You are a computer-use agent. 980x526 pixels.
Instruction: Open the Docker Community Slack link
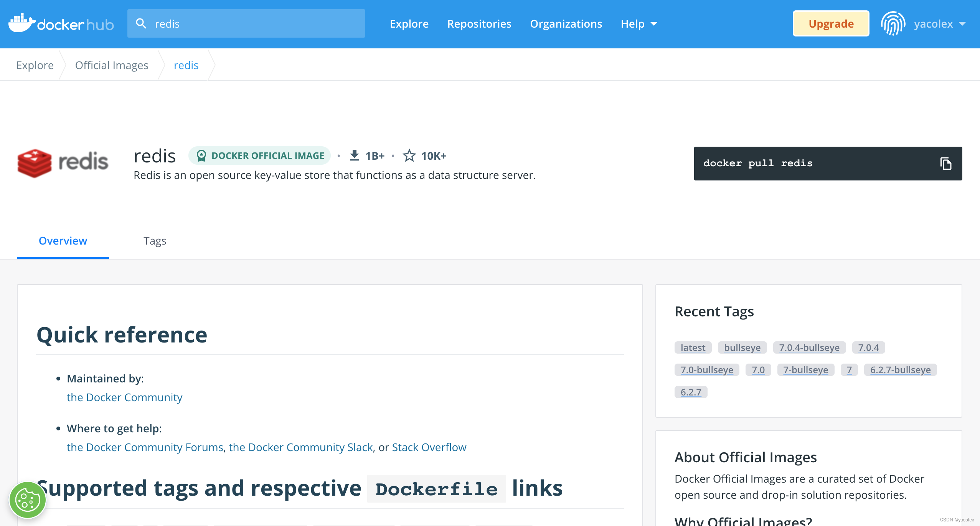click(301, 447)
